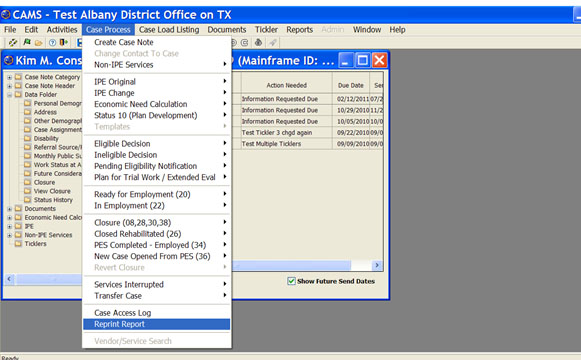This screenshot has height=360, width=581.
Task: Open the File menu
Action: (x=10, y=30)
